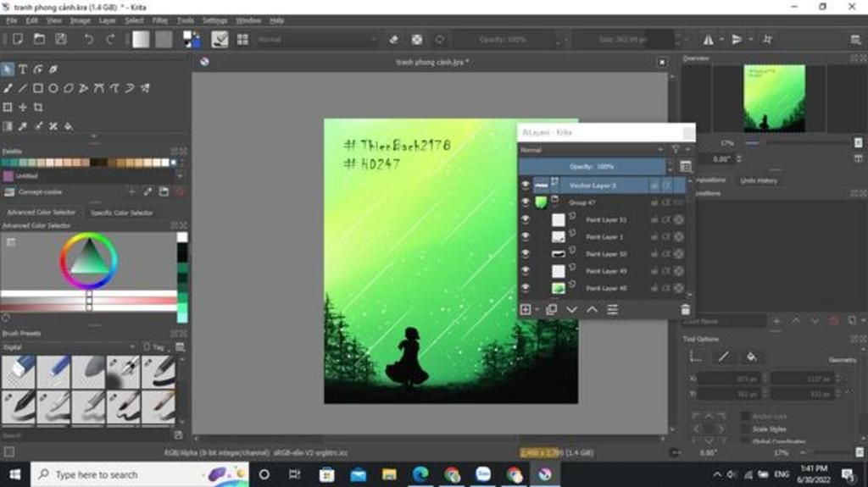
Task: Click the brush Opacity slider in toolbar
Action: (x=502, y=39)
